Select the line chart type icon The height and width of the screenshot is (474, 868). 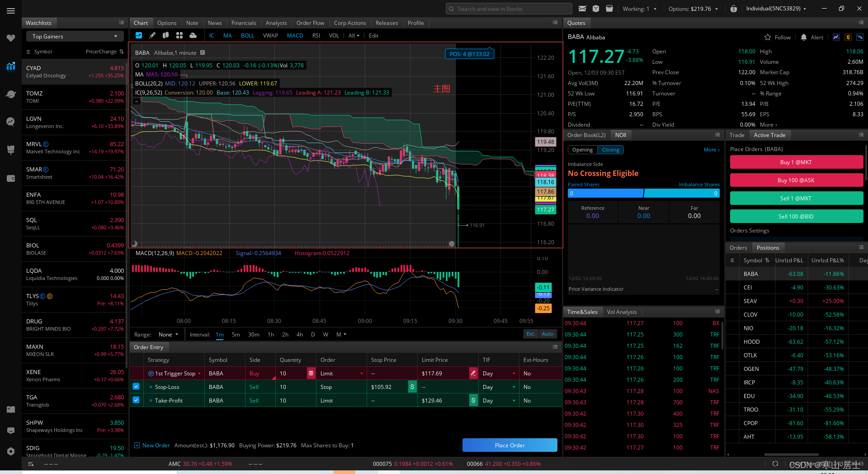point(139,35)
